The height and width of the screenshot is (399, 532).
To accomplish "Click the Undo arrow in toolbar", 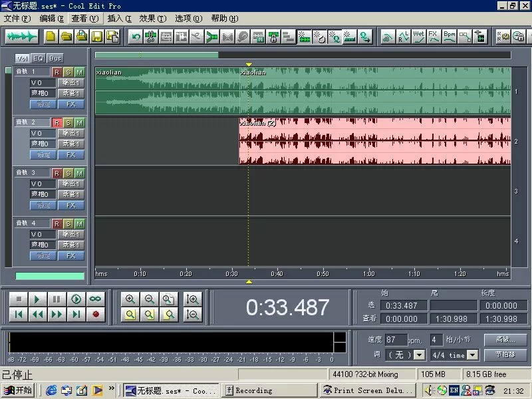I will (x=136, y=37).
